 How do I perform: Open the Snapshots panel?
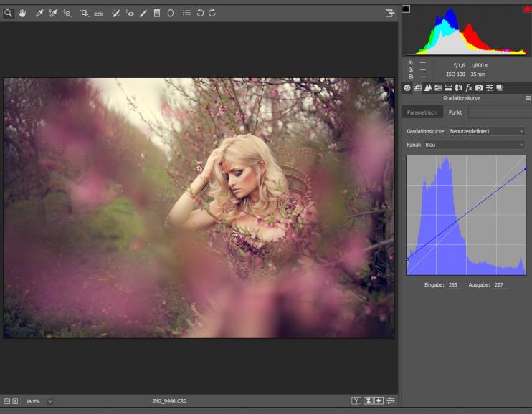(x=500, y=88)
